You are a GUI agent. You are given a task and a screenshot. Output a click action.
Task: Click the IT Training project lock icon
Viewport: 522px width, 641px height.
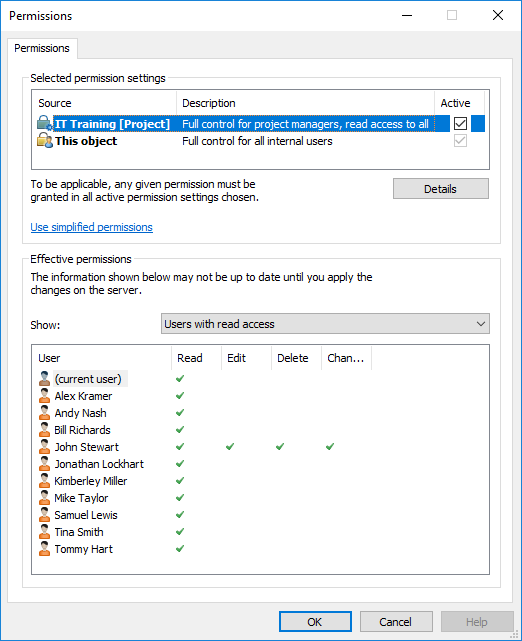pos(45,123)
